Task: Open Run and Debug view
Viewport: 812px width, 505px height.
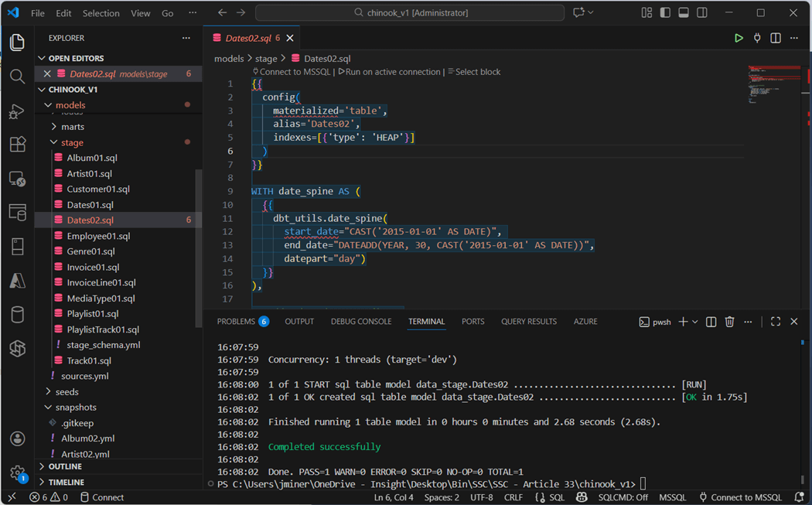Action: point(17,111)
